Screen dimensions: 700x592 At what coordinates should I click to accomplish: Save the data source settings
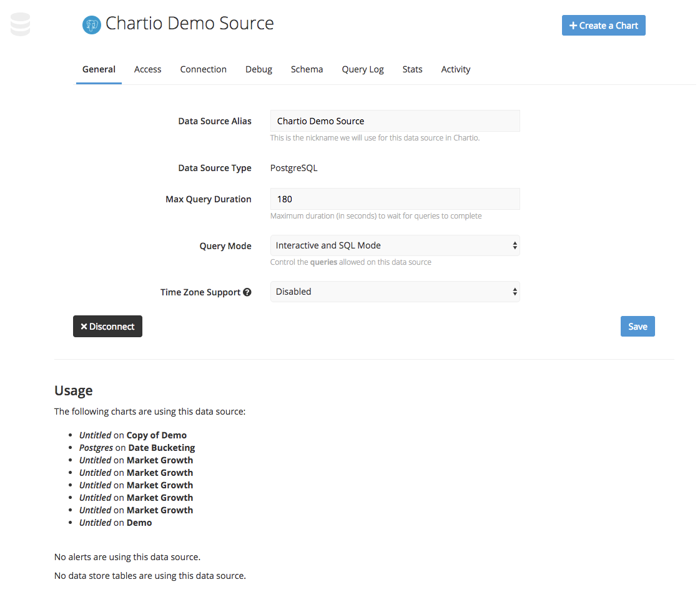coord(638,327)
